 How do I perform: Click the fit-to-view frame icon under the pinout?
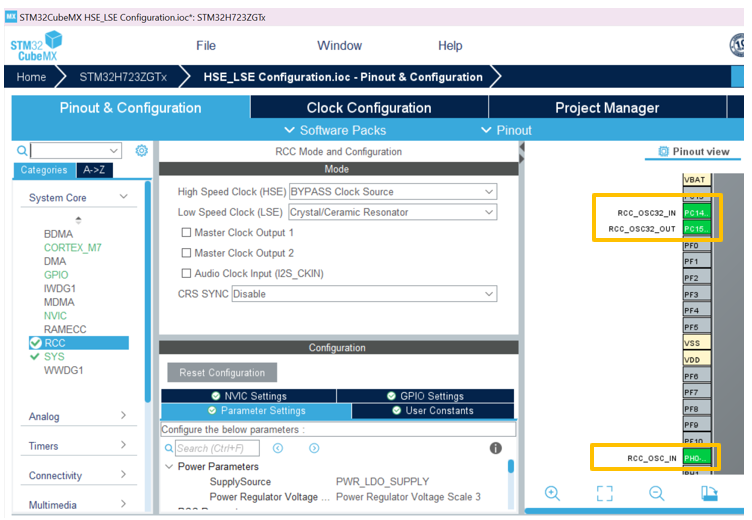(604, 493)
